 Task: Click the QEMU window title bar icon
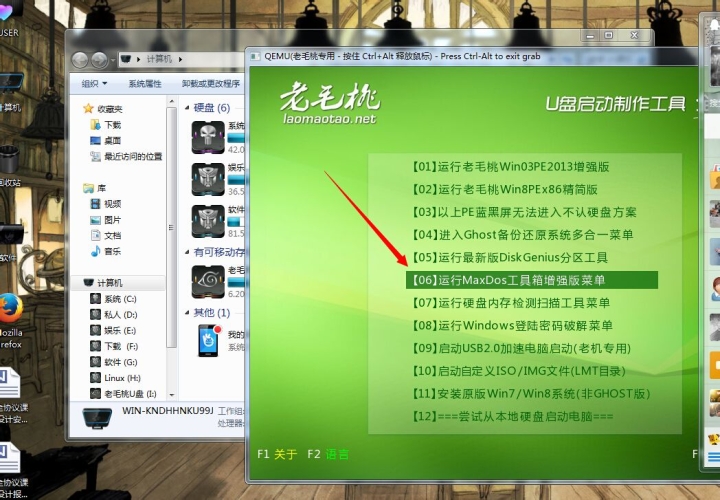point(256,56)
